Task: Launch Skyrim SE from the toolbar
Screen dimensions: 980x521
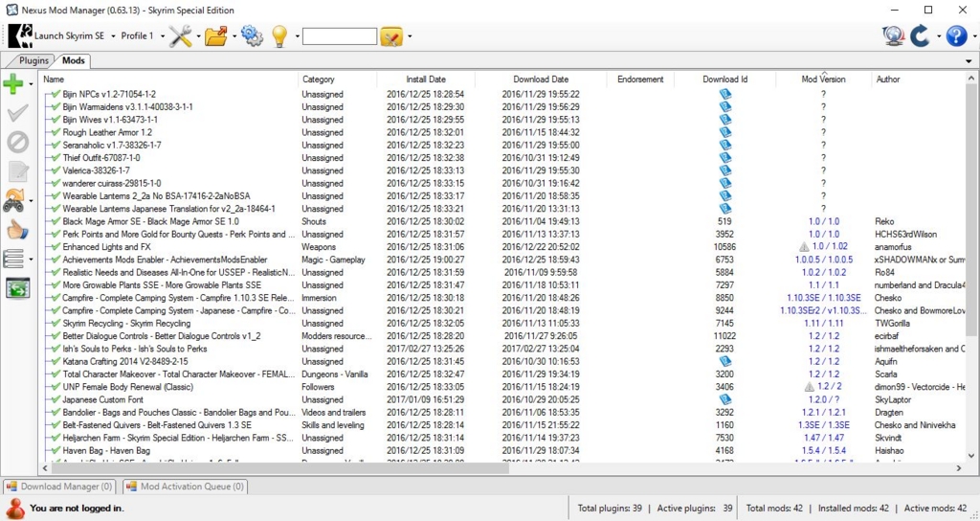Action: point(56,35)
